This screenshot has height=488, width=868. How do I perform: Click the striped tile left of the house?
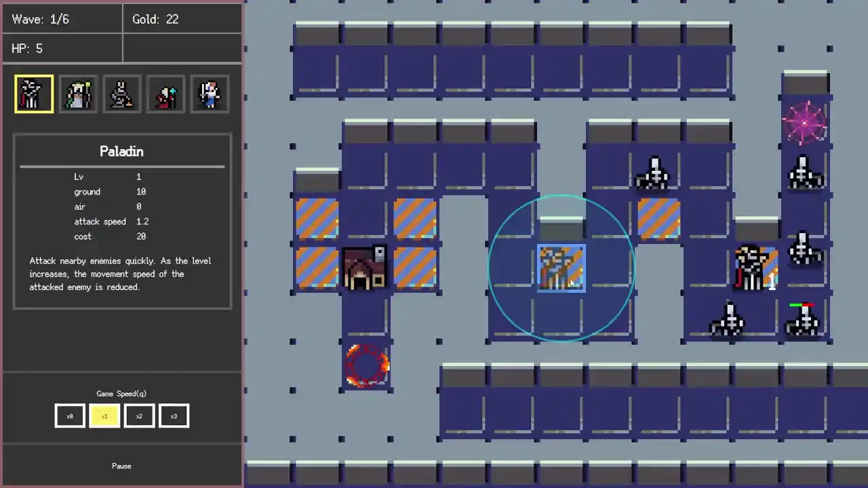[317, 268]
